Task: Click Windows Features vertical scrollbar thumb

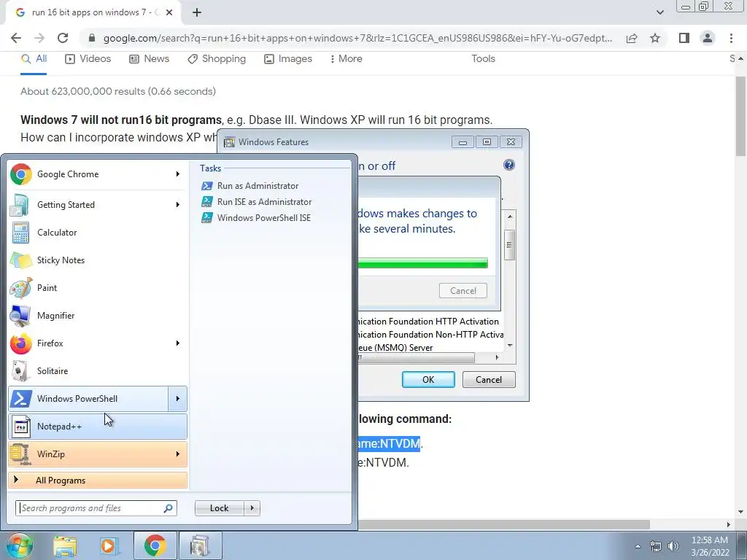Action: tap(510, 245)
